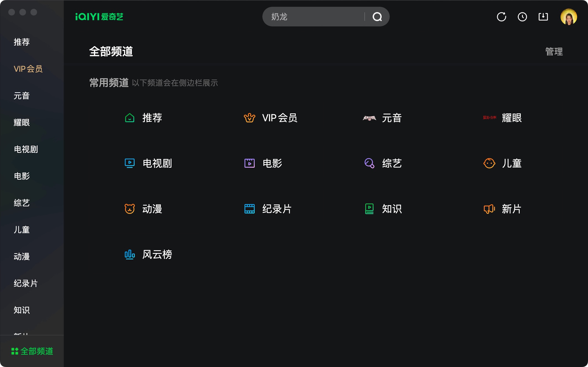Select VIP会员 in the left sidebar

[x=28, y=69]
